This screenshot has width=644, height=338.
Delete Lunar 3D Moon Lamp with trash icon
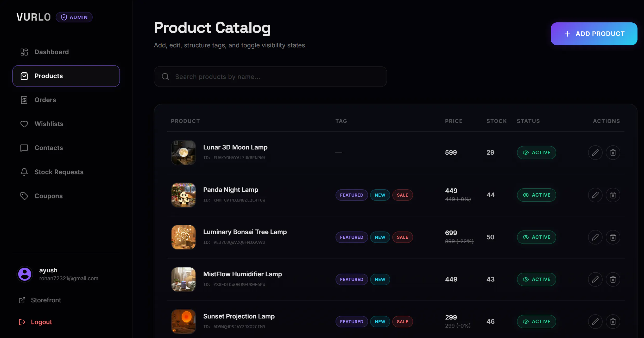tap(613, 153)
